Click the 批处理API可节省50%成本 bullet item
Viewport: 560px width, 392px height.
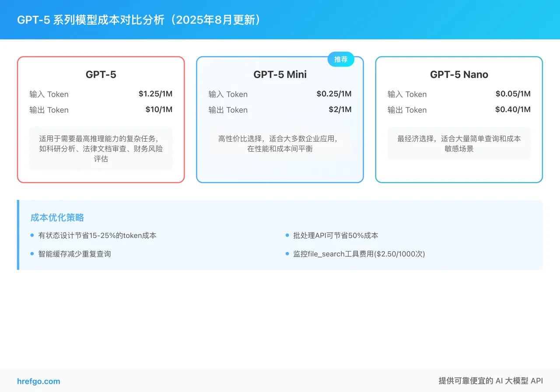(332, 235)
